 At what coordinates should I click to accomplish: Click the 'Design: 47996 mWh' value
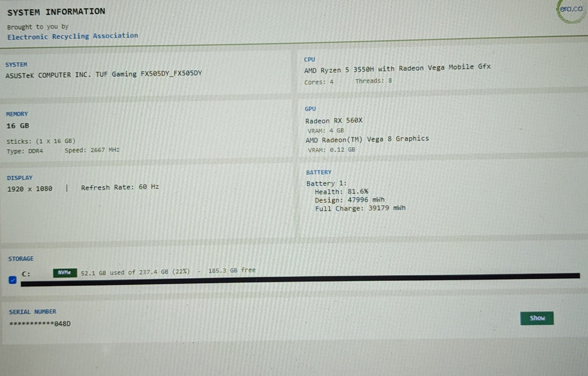pyautogui.click(x=350, y=200)
